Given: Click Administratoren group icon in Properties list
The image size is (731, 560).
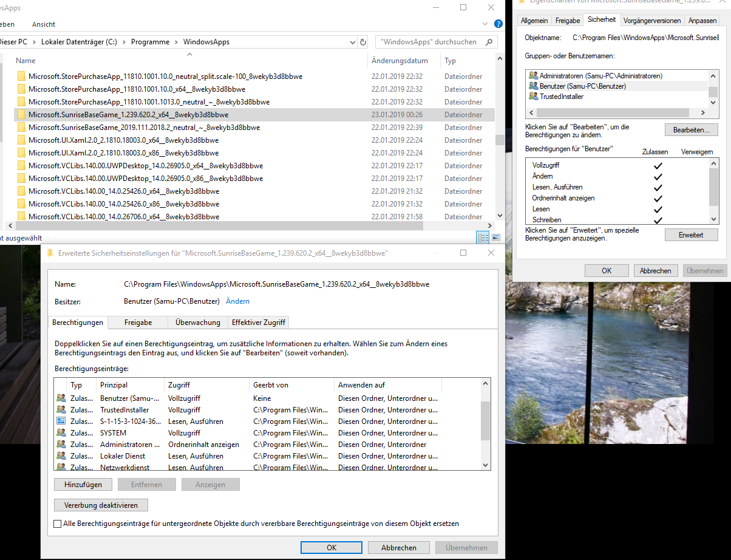Looking at the screenshot, I should click(x=534, y=76).
